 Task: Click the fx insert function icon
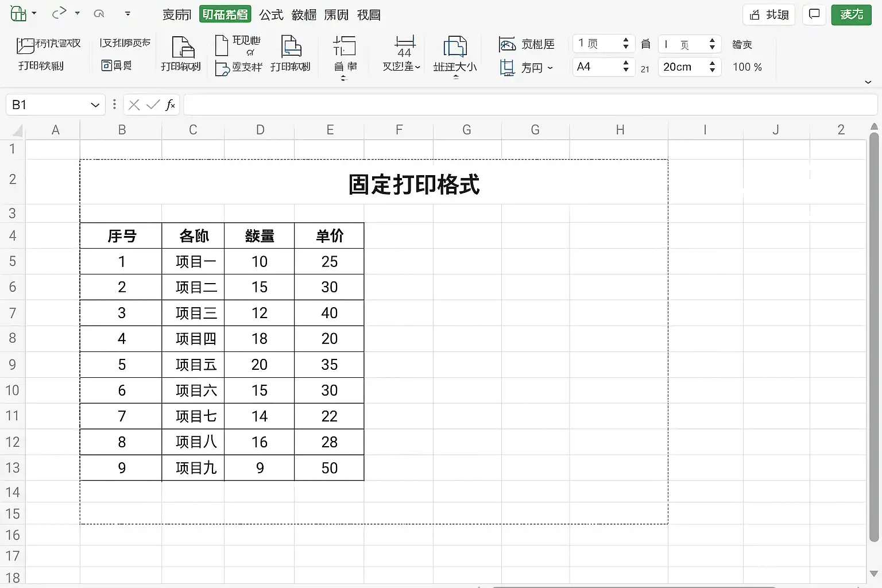tap(171, 105)
